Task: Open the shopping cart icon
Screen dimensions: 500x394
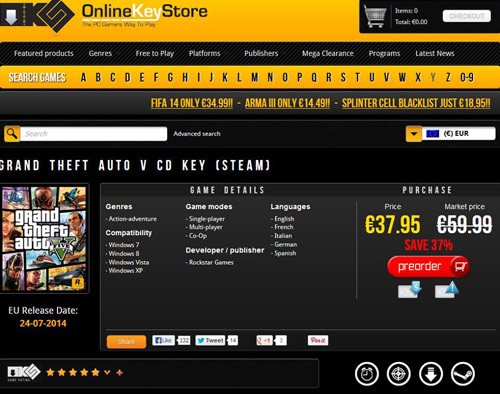Action: pyautogui.click(x=375, y=16)
